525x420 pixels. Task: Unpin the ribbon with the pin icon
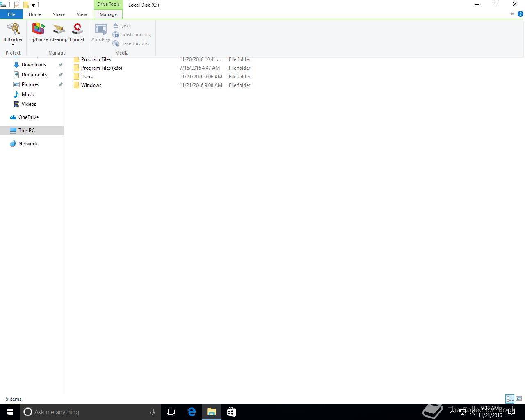point(511,14)
